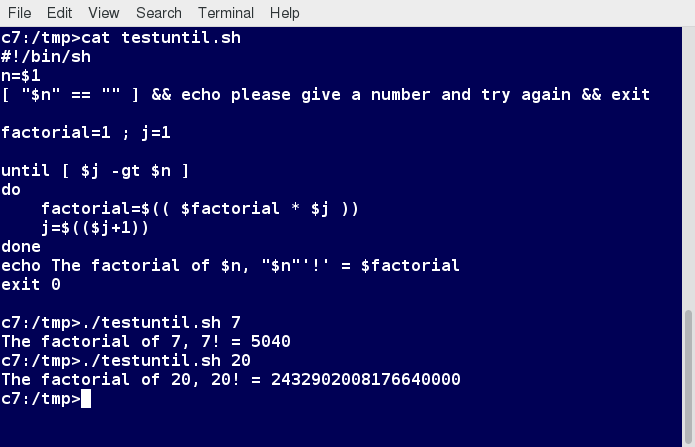Open the Search menu
The width and height of the screenshot is (695, 447).
click(159, 13)
